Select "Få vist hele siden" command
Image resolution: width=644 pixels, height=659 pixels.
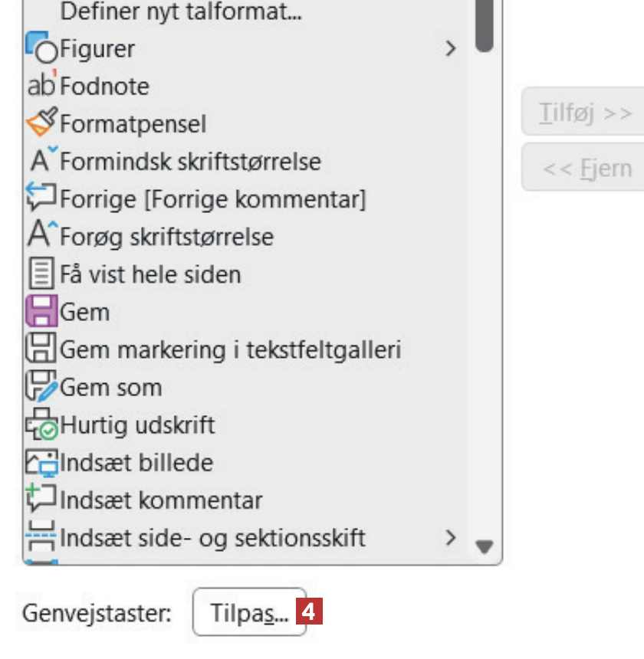click(x=150, y=274)
